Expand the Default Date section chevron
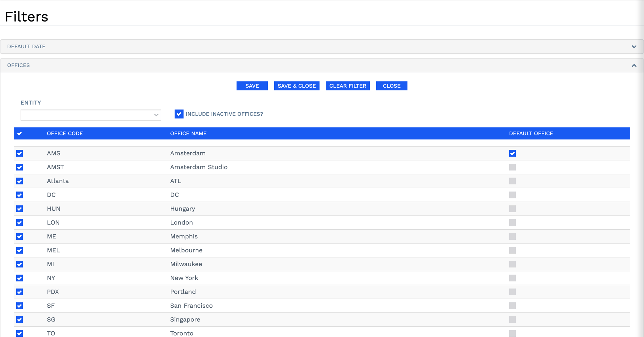 coord(634,47)
